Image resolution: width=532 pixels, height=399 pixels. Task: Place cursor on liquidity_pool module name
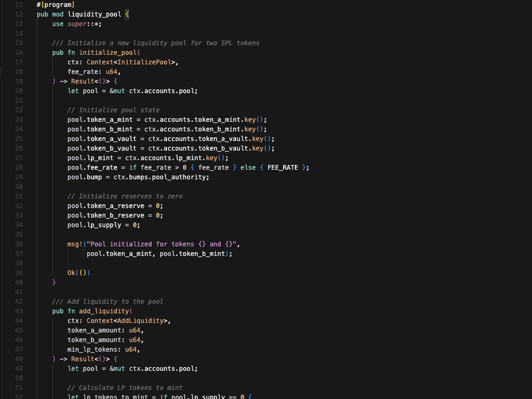click(94, 14)
